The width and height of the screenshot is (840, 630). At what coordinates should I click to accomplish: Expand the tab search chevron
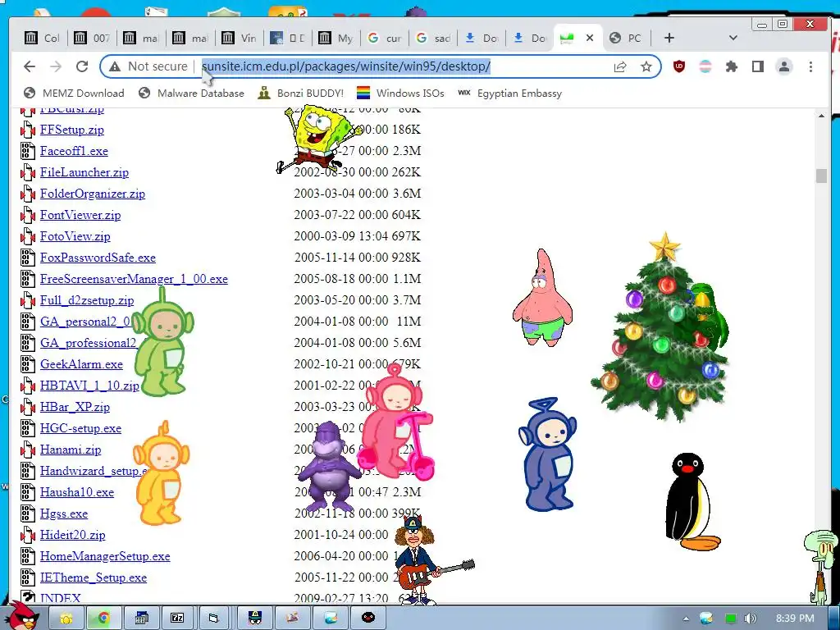coord(733,38)
